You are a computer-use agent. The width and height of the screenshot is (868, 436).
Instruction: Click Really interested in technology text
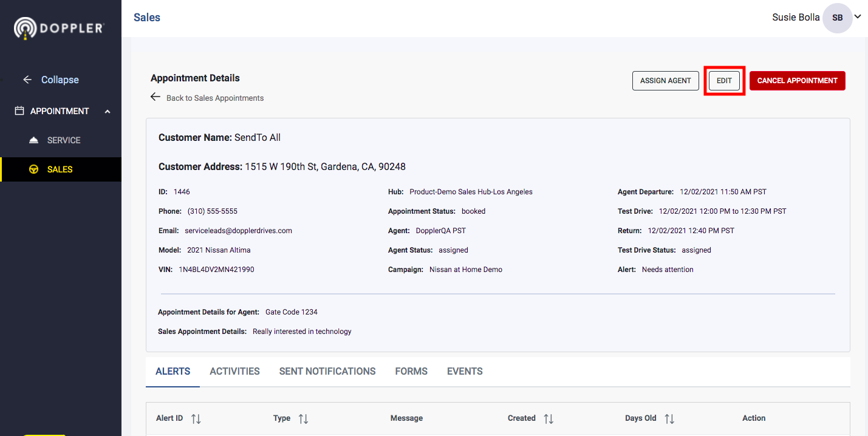pyautogui.click(x=302, y=332)
